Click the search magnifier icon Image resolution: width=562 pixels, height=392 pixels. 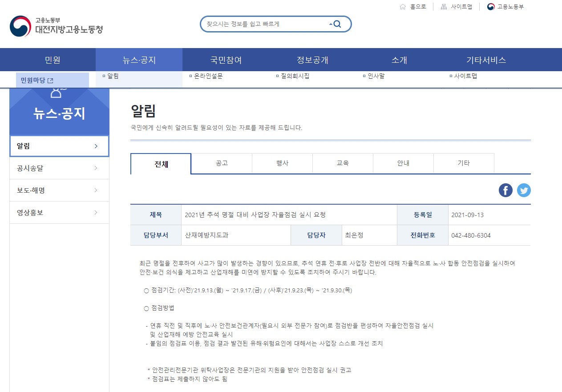(x=337, y=24)
